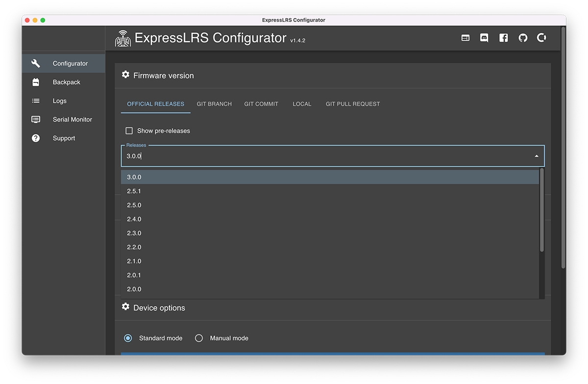Image resolution: width=588 pixels, height=384 pixels.
Task: Open the Backpack section in sidebar
Action: pyautogui.click(x=63, y=82)
